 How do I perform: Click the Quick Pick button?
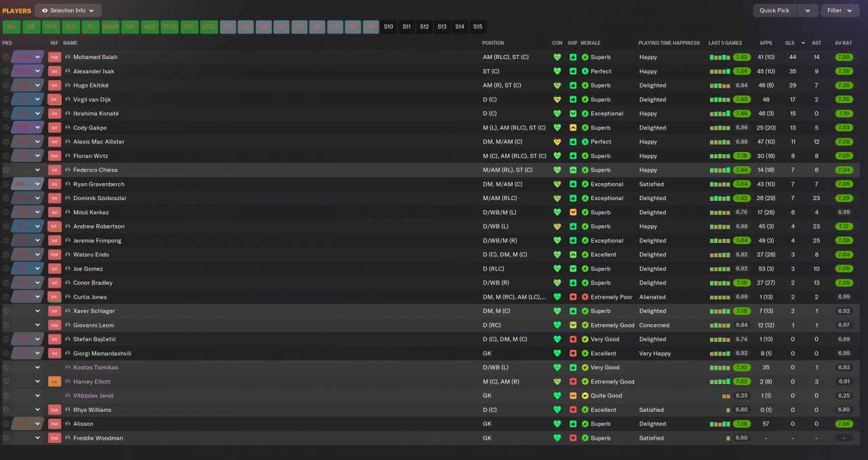coord(774,10)
